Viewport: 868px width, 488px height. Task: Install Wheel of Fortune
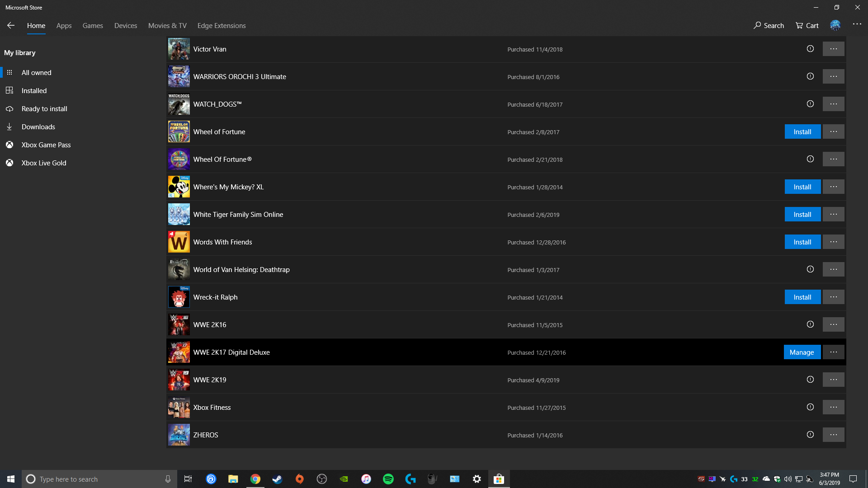pos(802,131)
